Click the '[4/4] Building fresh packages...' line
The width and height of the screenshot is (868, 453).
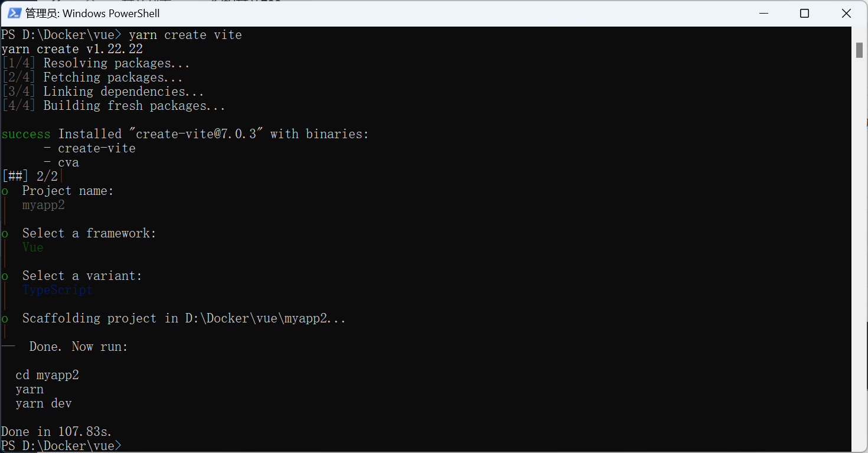click(x=113, y=106)
